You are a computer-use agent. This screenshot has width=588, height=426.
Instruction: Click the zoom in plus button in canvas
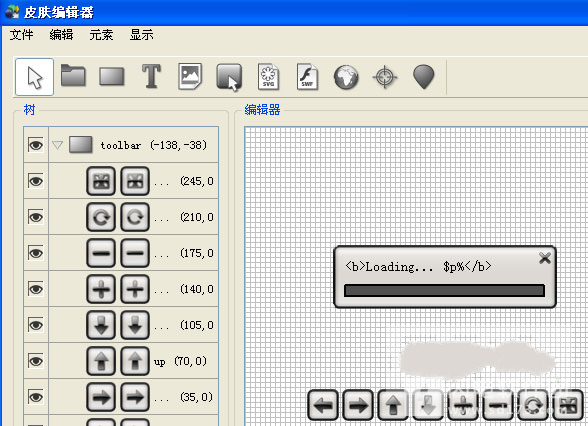(463, 405)
